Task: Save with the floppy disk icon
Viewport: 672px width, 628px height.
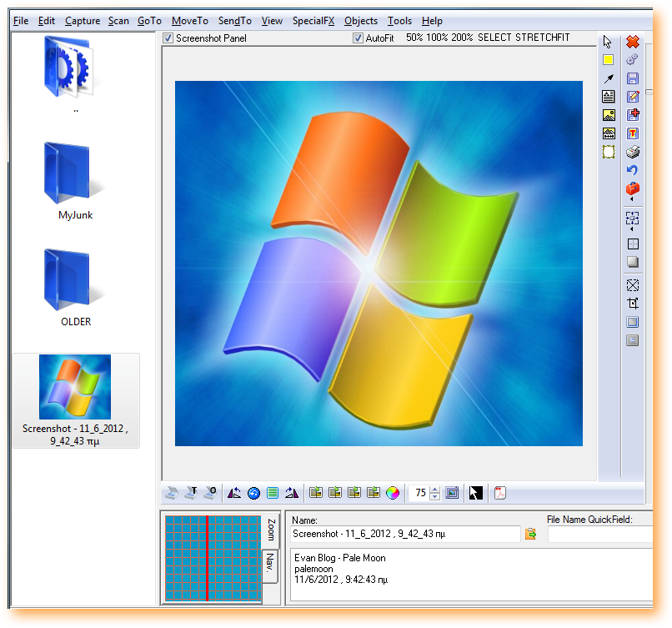Action: pyautogui.click(x=633, y=78)
